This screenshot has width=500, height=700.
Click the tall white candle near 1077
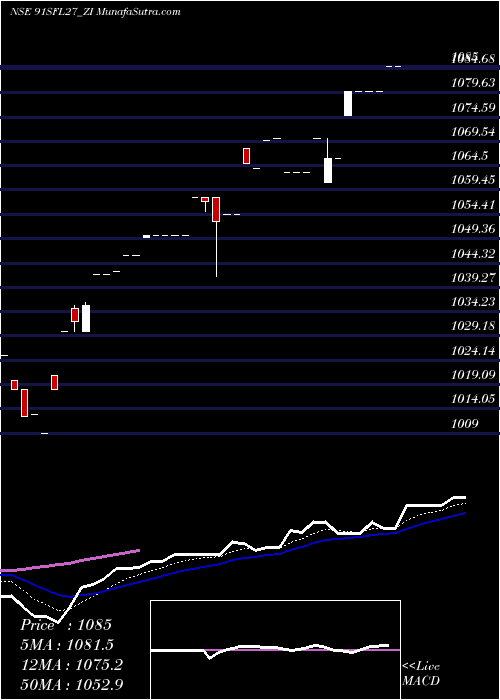coord(348,103)
